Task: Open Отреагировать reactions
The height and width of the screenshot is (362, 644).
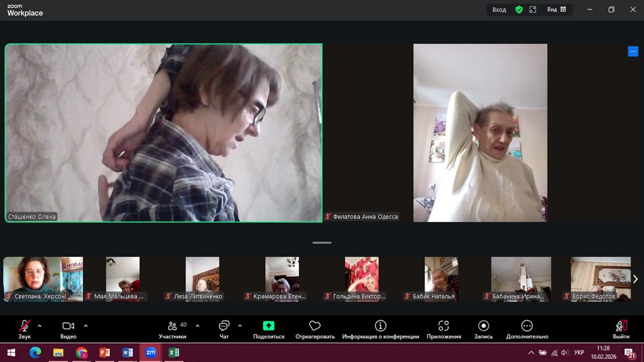Action: pos(315,328)
